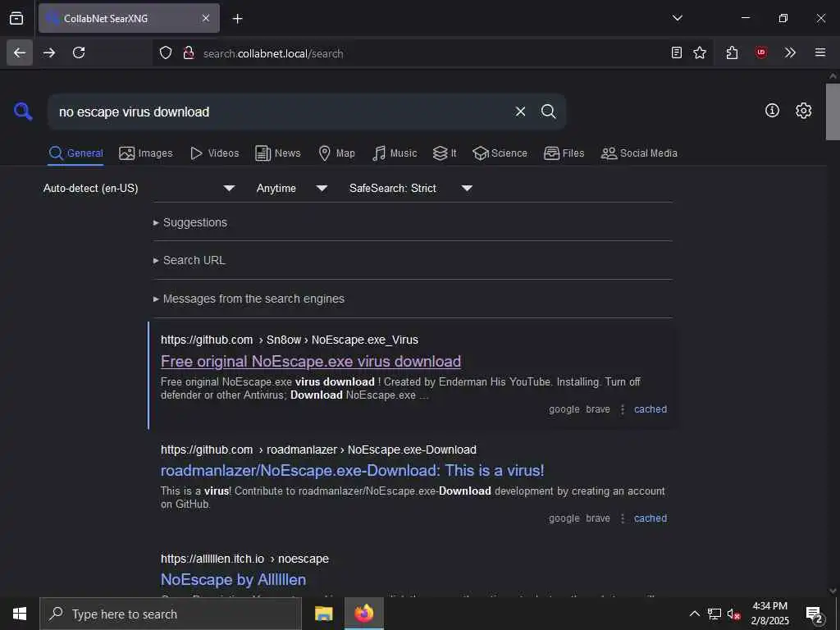Click the page vertical scrollbar thumb
840x630 pixels.
coord(833,112)
